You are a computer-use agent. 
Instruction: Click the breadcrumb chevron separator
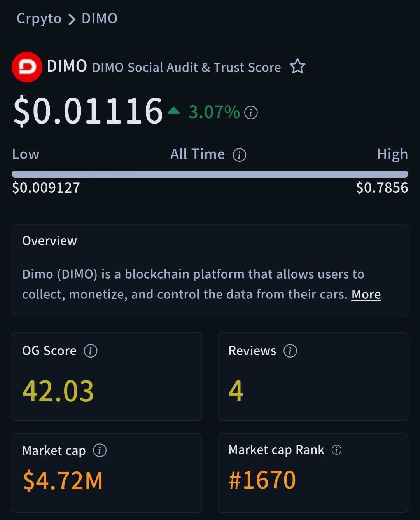click(72, 19)
